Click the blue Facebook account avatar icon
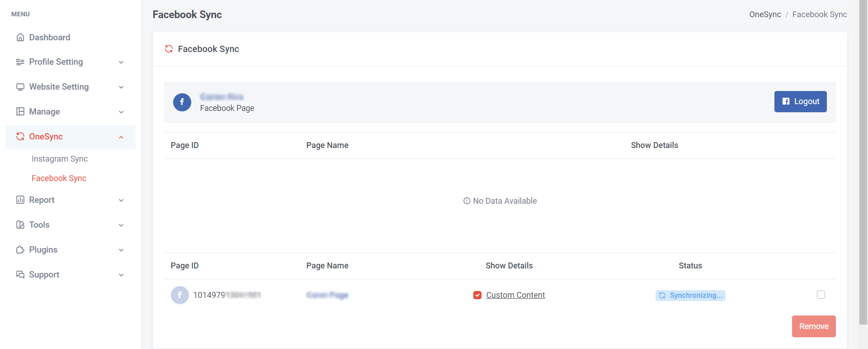Image resolution: width=868 pixels, height=349 pixels. (x=182, y=102)
